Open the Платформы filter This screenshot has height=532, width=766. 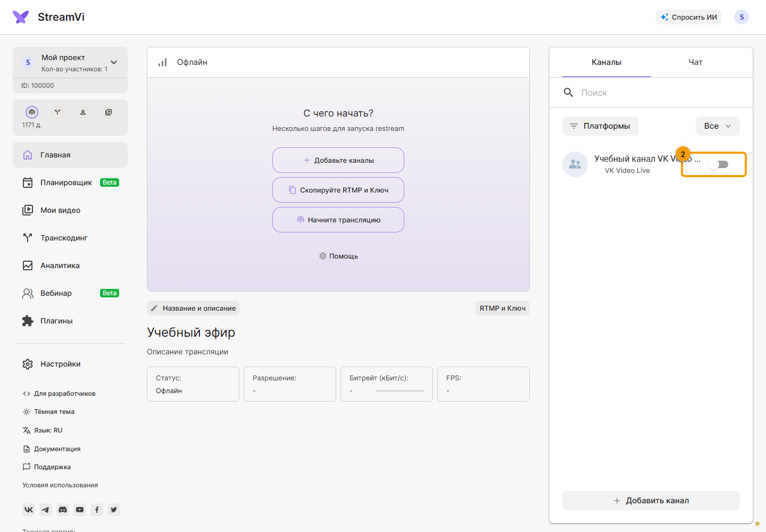click(x=601, y=126)
